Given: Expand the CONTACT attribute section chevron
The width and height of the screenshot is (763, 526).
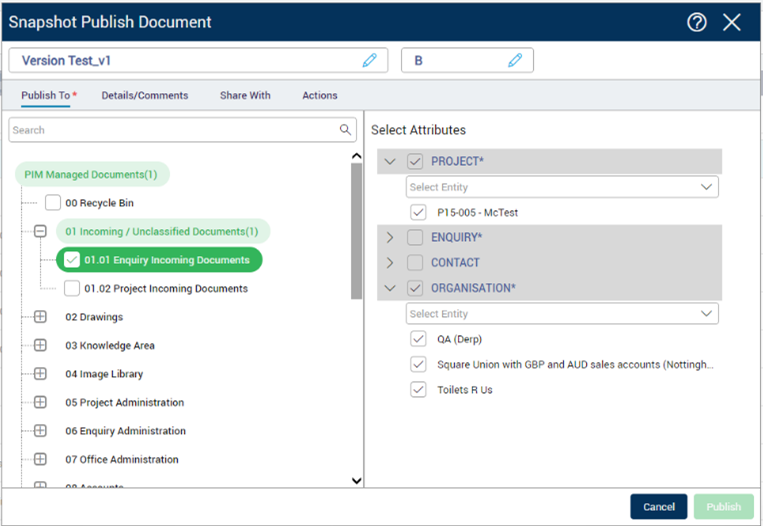Looking at the screenshot, I should [390, 263].
